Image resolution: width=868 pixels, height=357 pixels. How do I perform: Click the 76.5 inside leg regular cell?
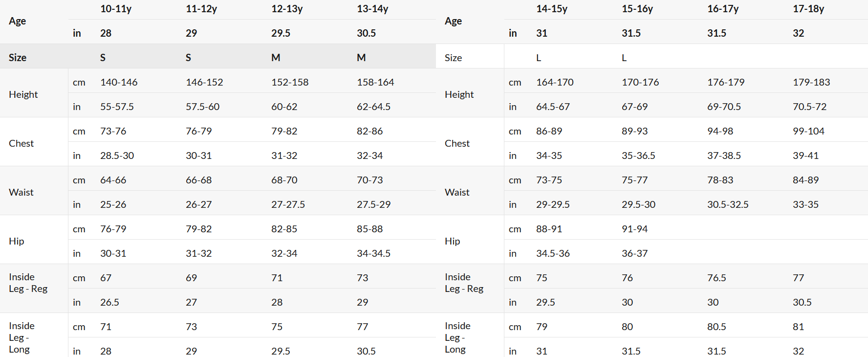point(716,278)
